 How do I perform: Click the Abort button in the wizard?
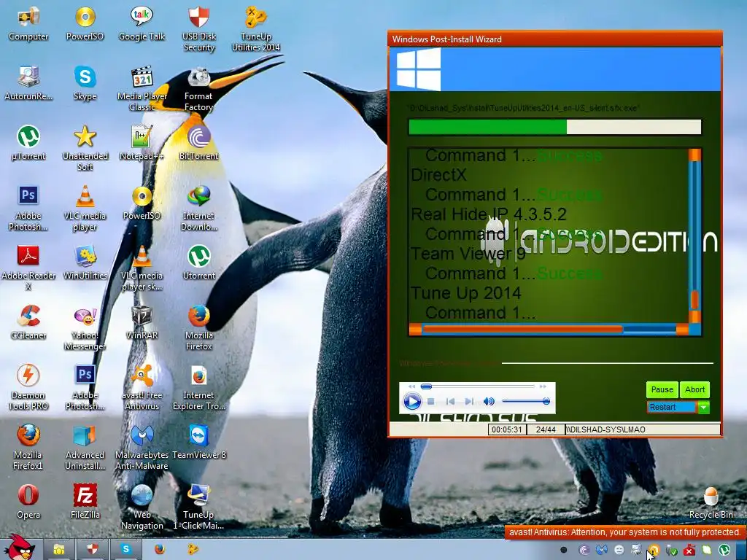694,389
